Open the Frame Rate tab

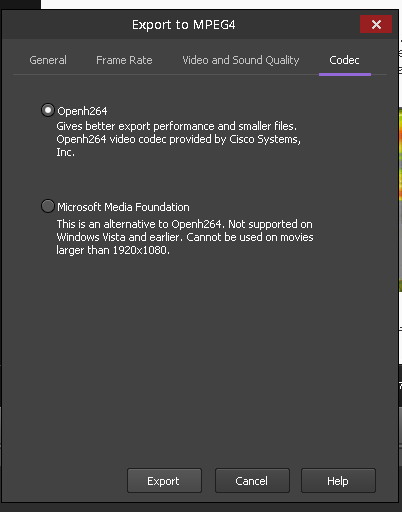point(124,60)
